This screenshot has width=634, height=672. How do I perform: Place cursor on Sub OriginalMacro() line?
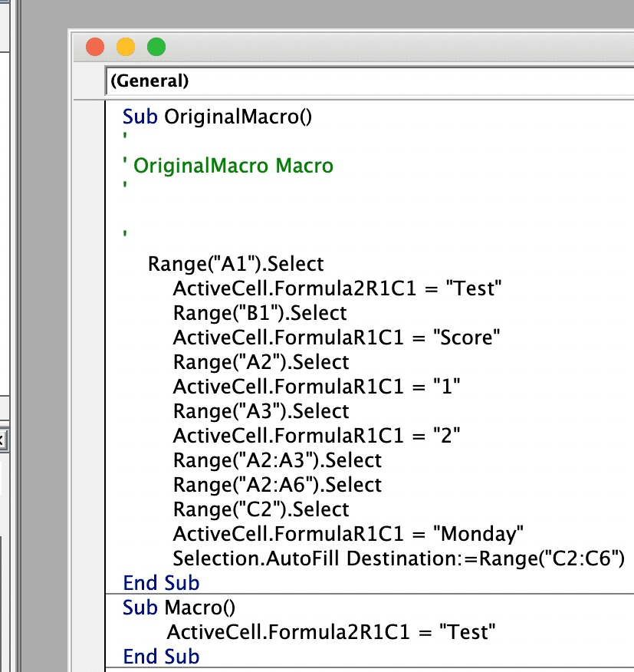tap(217, 117)
